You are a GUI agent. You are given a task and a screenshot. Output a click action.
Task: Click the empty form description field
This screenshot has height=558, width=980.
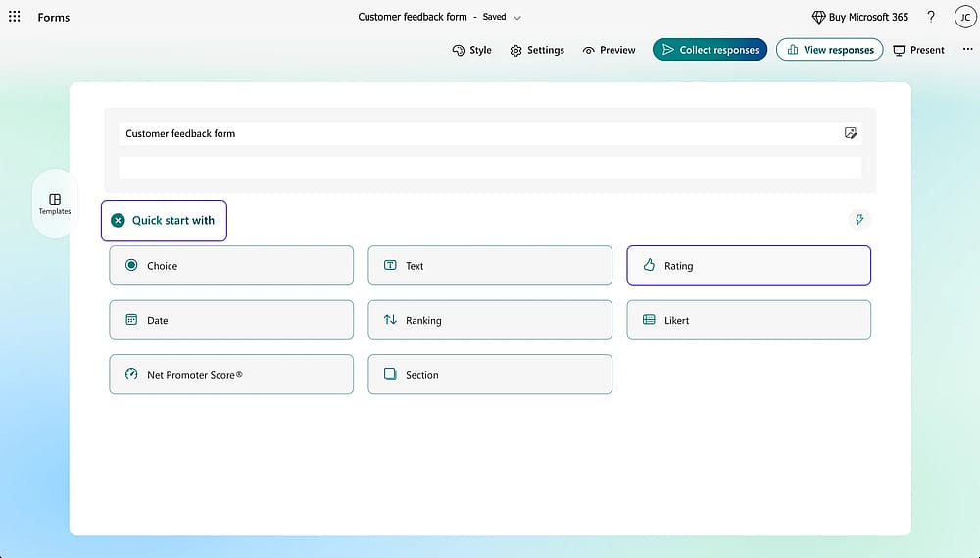[490, 168]
